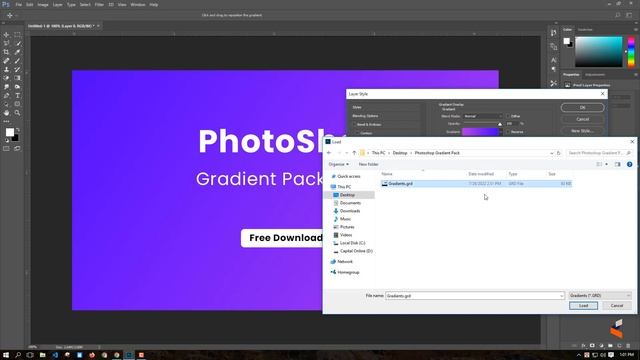The image size is (640, 360).
Task: Click Cancel in the Load dialog
Action: click(617, 306)
